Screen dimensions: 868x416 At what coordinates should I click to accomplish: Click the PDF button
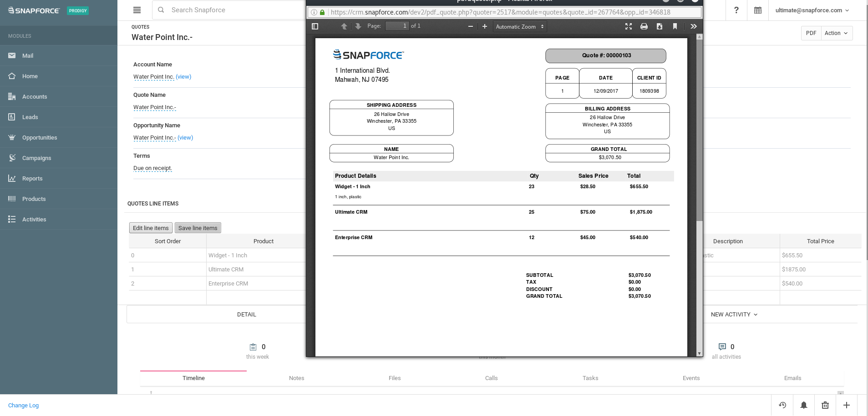(x=811, y=33)
